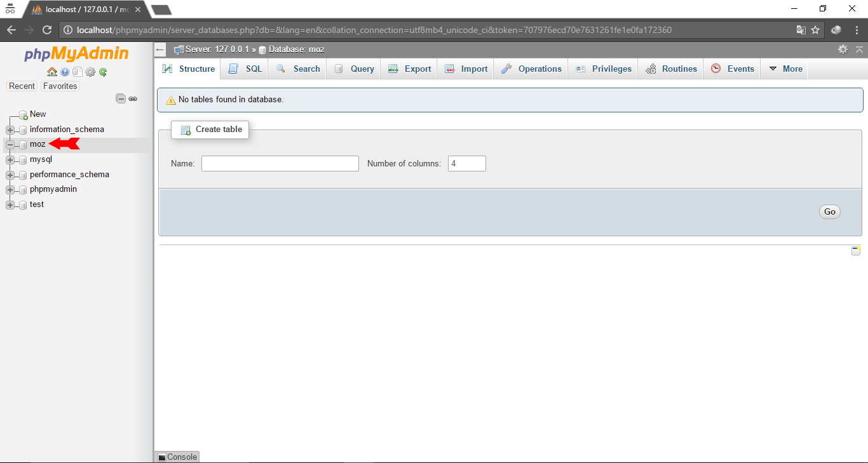Viewport: 868px width, 463px height.
Task: Open the Export tab
Action: 409,69
